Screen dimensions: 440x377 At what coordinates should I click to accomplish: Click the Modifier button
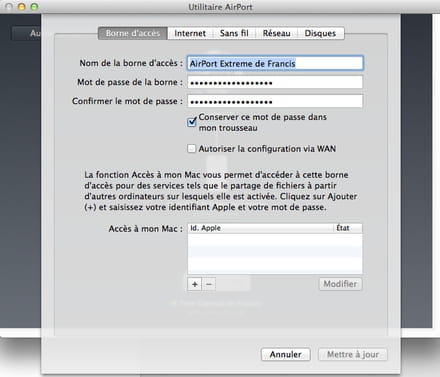coord(340,284)
